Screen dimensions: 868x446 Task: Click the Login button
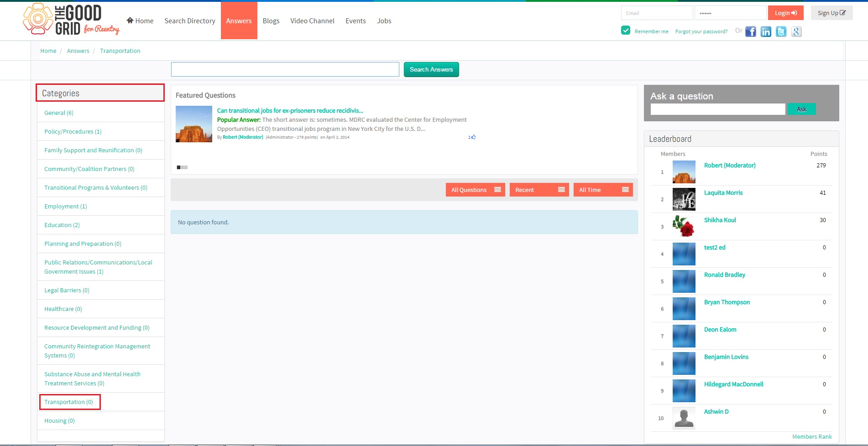click(x=785, y=13)
